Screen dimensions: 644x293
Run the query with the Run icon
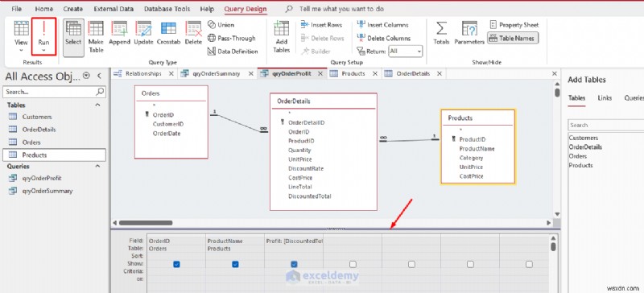point(43,28)
